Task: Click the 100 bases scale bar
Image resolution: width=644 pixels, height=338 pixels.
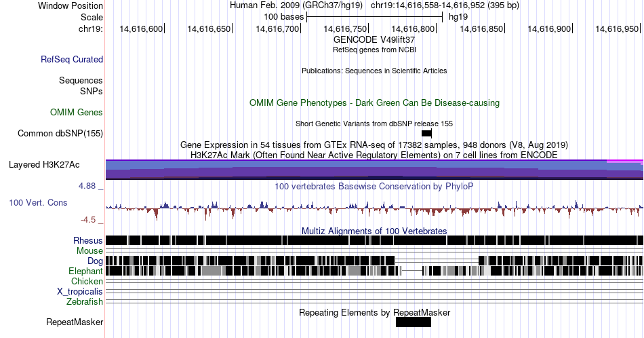Action: 374,17
